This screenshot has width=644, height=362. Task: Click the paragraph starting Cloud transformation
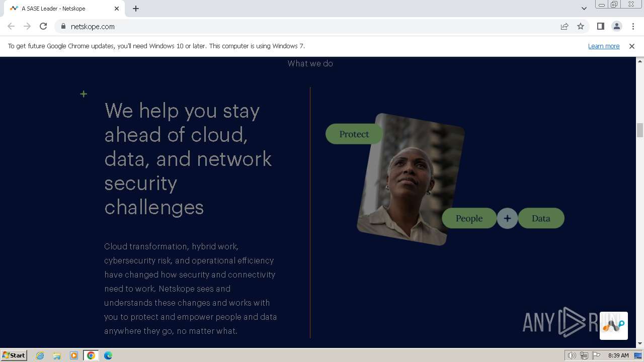tap(191, 289)
